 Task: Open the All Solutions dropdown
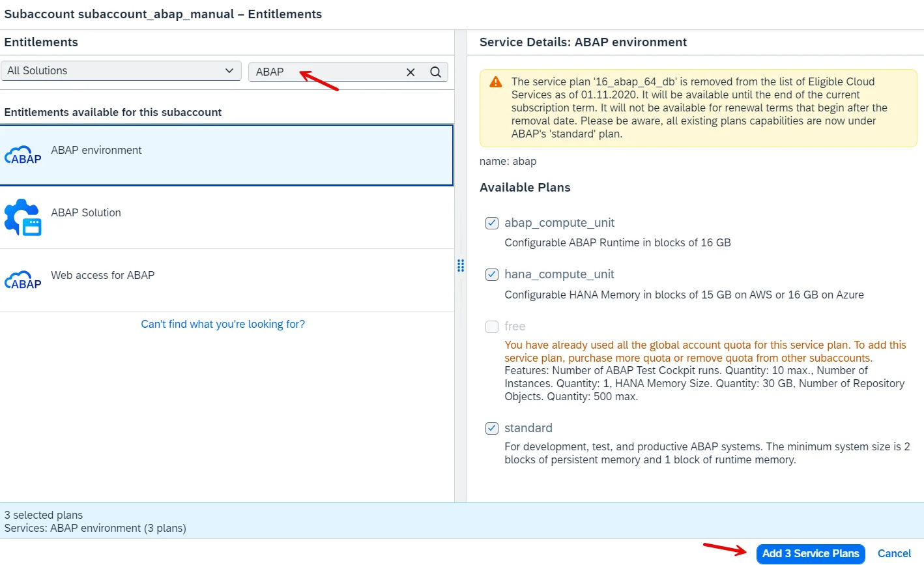pos(121,71)
